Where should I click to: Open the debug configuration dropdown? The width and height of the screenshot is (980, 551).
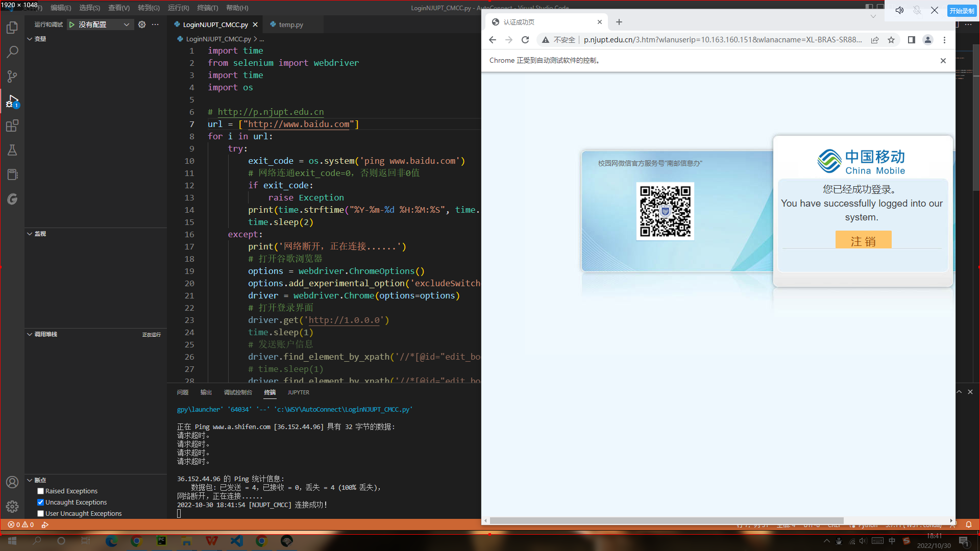(x=126, y=24)
